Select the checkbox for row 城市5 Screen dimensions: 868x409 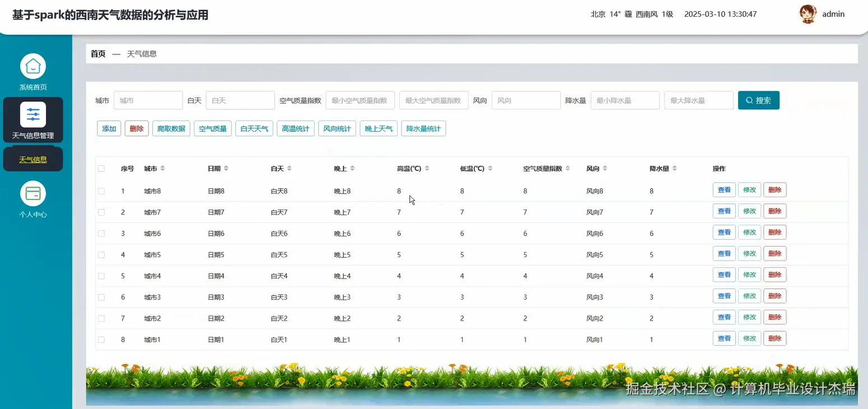(101, 255)
